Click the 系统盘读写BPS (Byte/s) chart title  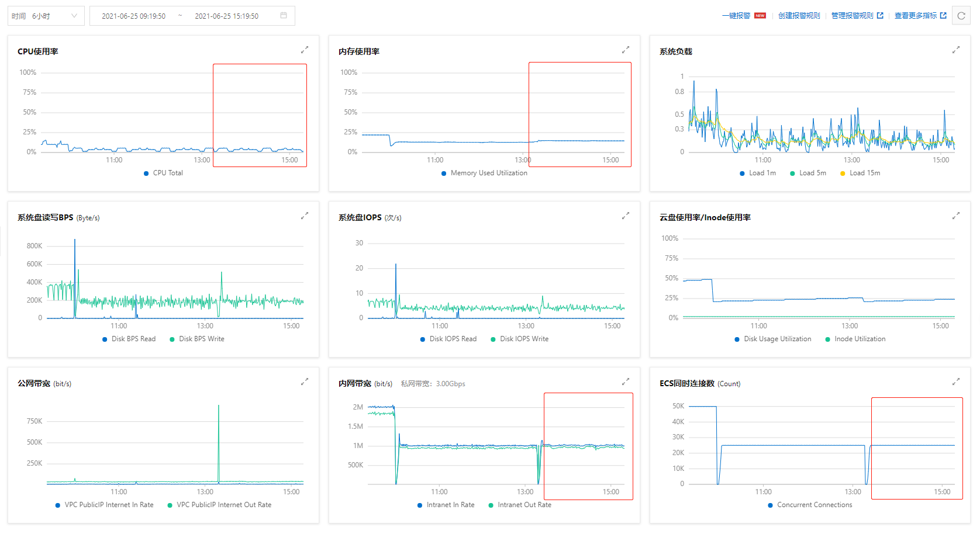(58, 217)
